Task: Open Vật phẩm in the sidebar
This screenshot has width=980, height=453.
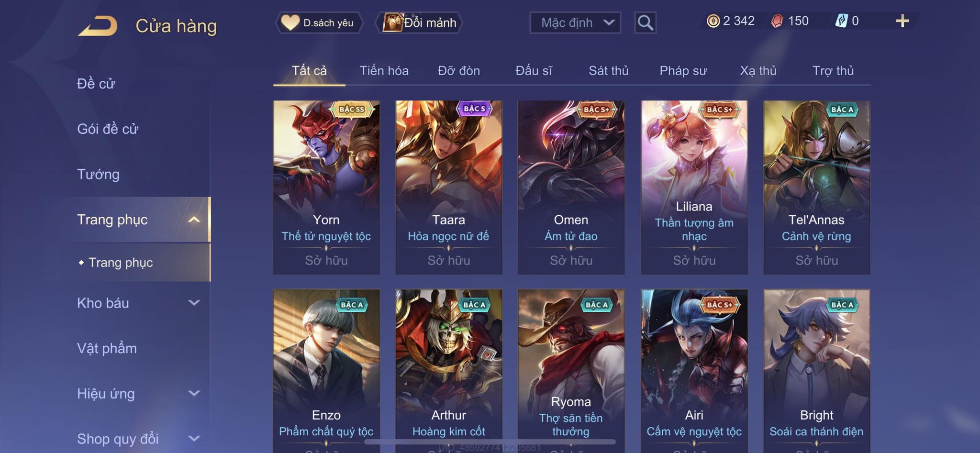Action: pyautogui.click(x=107, y=348)
